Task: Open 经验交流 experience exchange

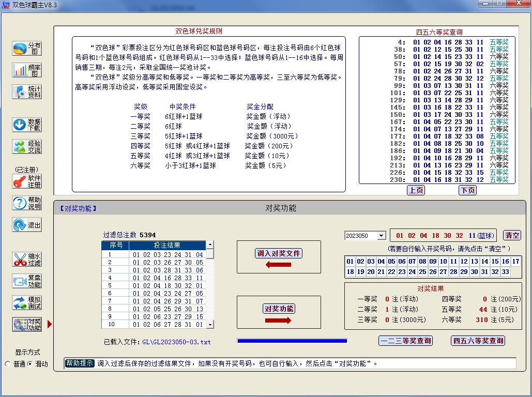Action: (x=27, y=147)
